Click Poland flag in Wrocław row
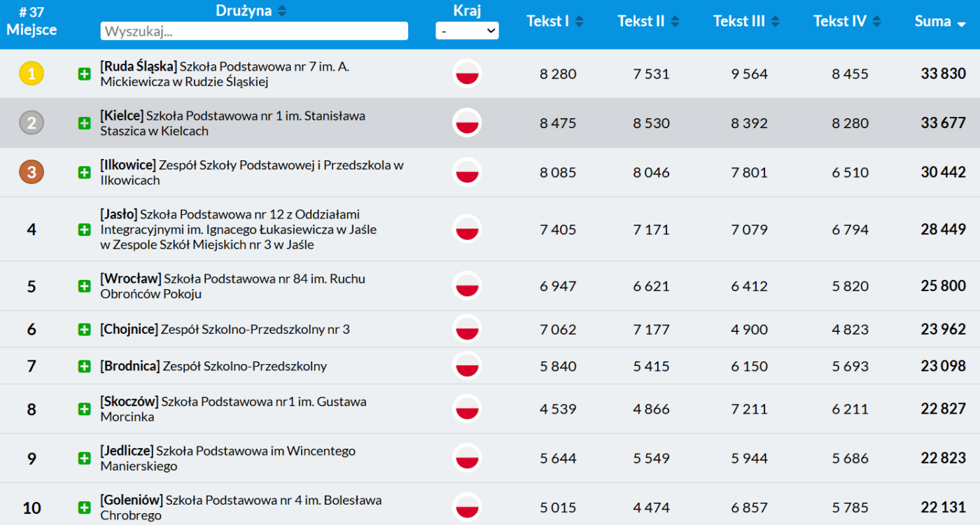The height and width of the screenshot is (525, 980). coord(467,286)
